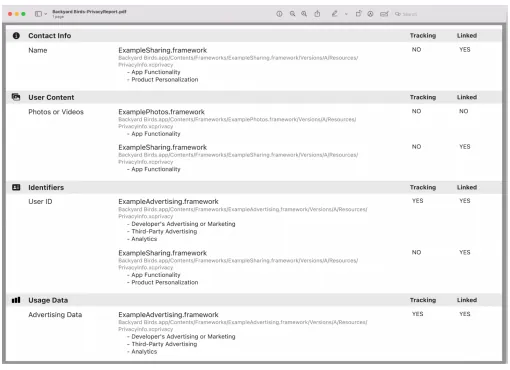This screenshot has height=370, width=510.
Task: Click the Backyard Birds-PrivacyReport.pdf title
Action: click(89, 12)
